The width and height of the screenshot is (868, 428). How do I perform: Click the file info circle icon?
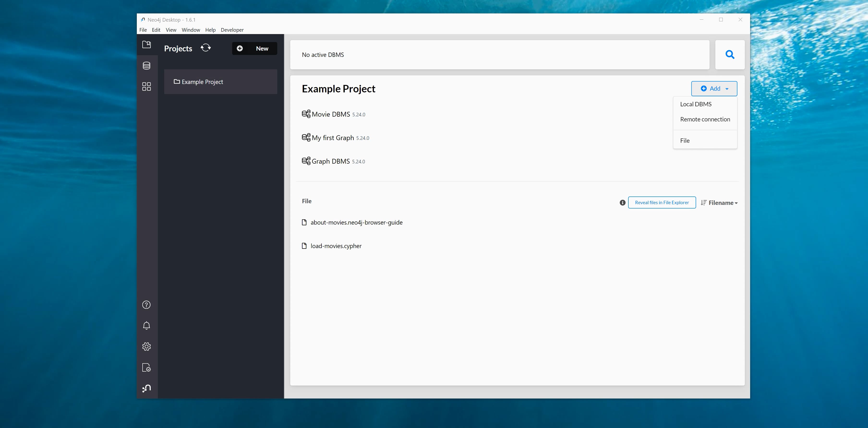622,203
